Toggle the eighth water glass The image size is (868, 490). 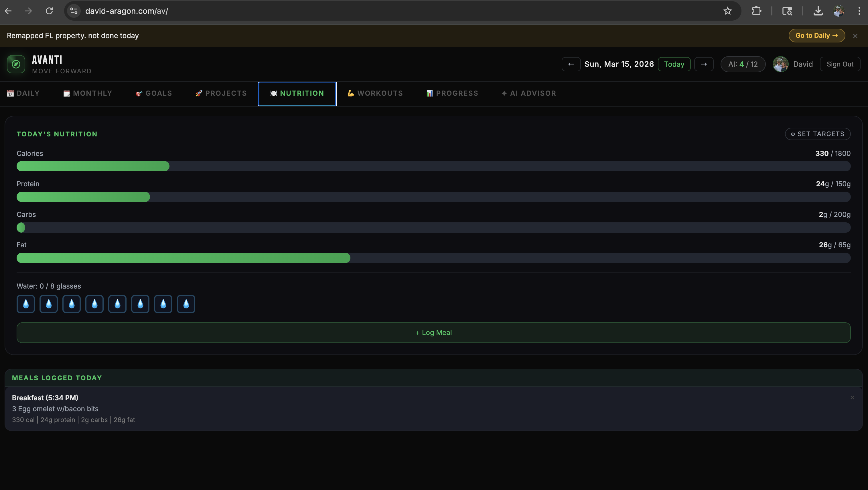click(x=186, y=304)
